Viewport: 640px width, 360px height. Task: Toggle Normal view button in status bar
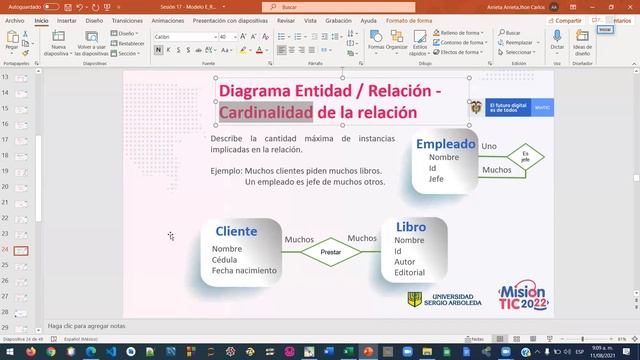coord(500,339)
